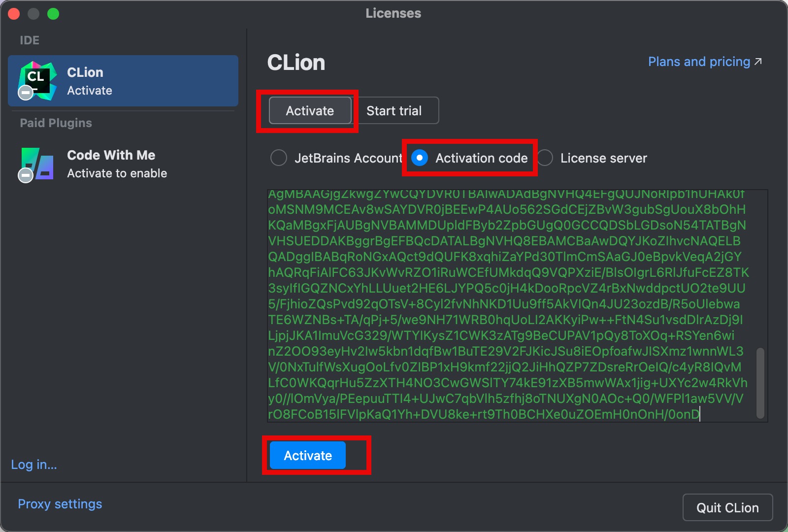Open Proxy settings link
This screenshot has height=532, width=788.
pos(60,504)
